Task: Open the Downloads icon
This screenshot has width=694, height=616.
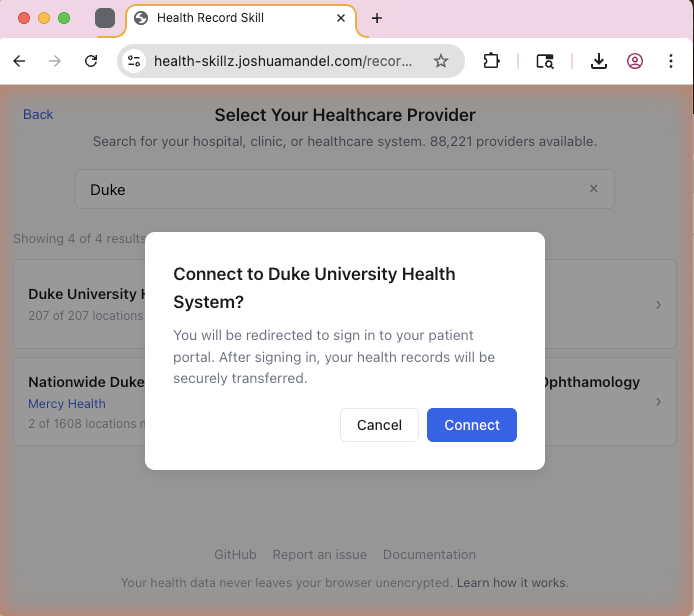Action: [598, 61]
